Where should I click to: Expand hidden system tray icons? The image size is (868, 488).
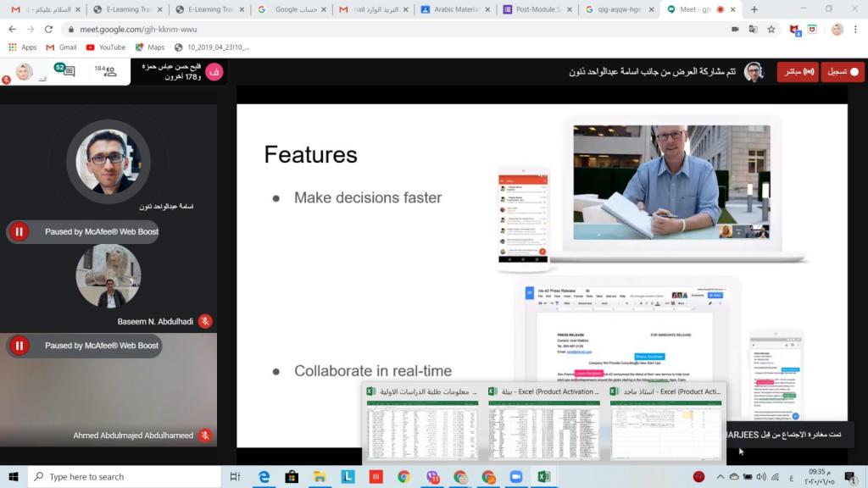720,477
